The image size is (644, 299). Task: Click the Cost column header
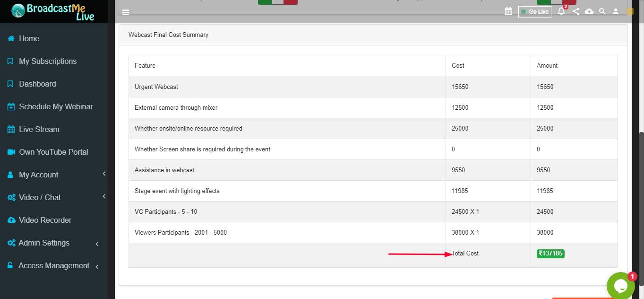click(x=458, y=66)
